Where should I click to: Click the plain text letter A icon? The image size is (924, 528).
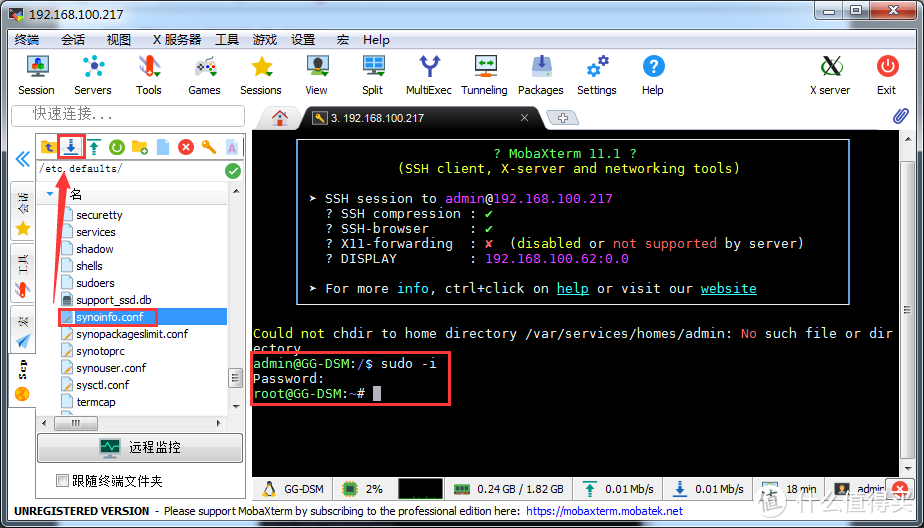click(232, 147)
